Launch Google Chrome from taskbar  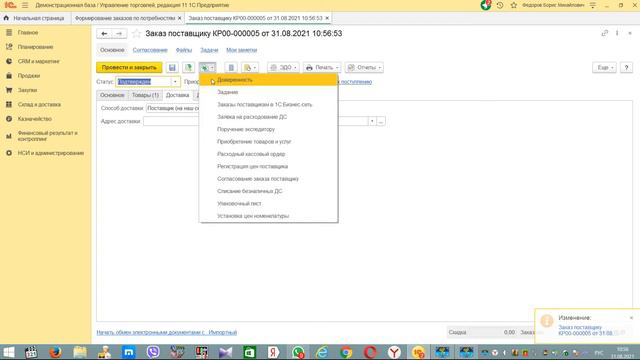point(346,352)
